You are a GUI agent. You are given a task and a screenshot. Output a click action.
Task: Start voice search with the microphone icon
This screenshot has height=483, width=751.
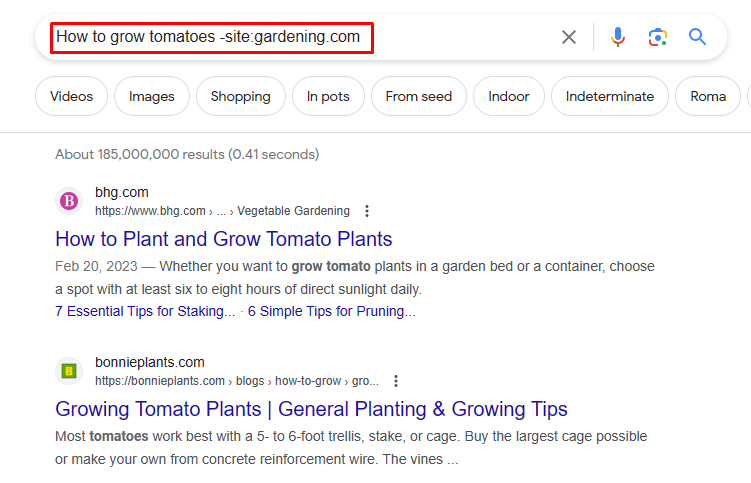coord(618,37)
